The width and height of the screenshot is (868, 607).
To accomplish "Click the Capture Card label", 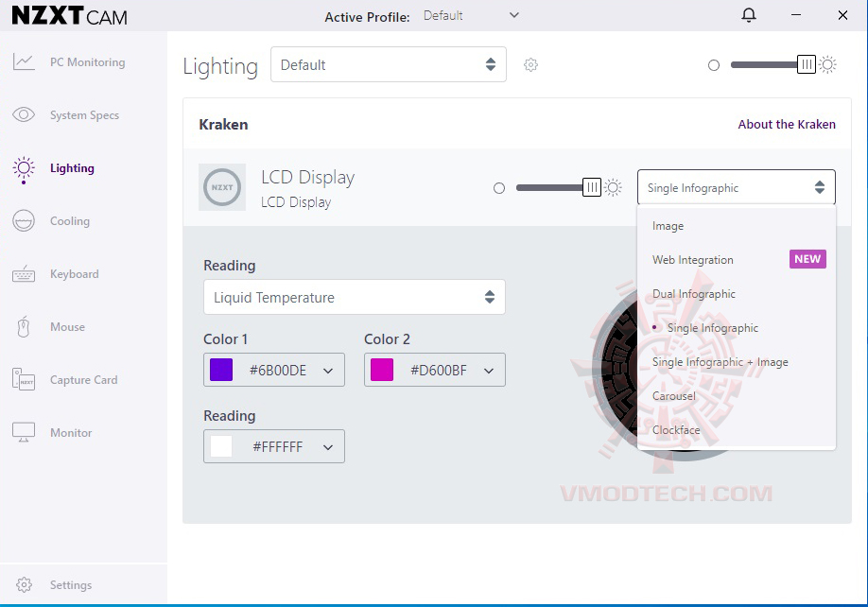I will click(x=83, y=380).
